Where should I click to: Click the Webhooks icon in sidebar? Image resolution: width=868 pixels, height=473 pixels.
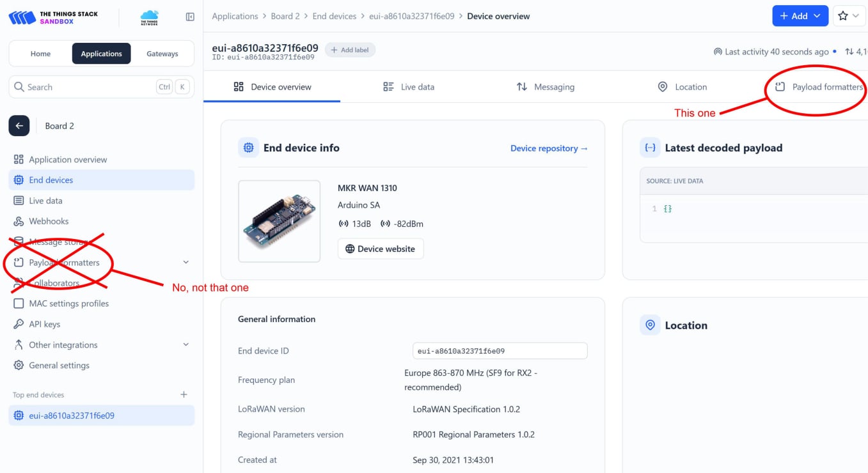[18, 221]
